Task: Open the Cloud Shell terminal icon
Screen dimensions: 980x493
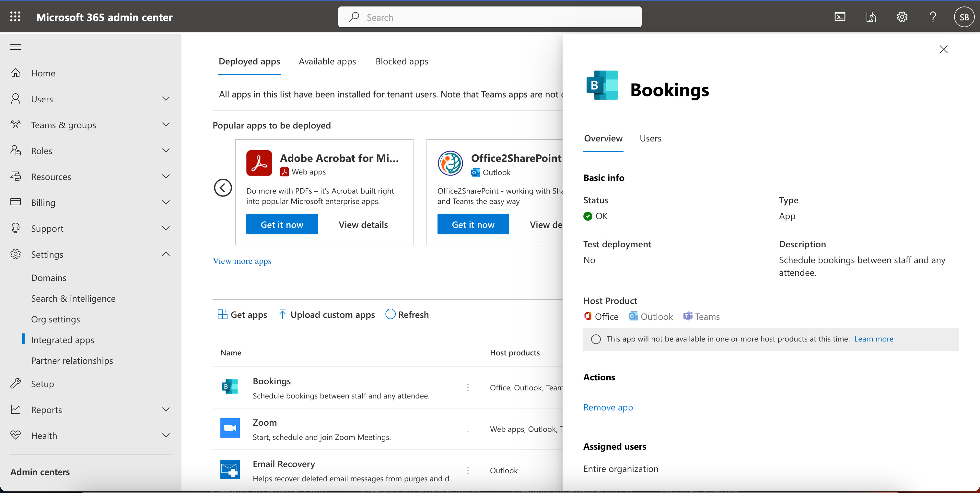Action: [840, 17]
